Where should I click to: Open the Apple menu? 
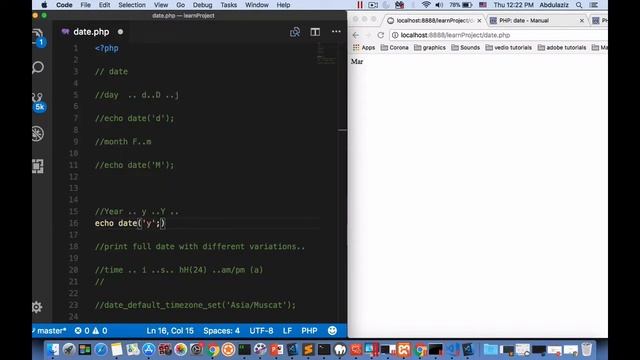(x=44, y=5)
